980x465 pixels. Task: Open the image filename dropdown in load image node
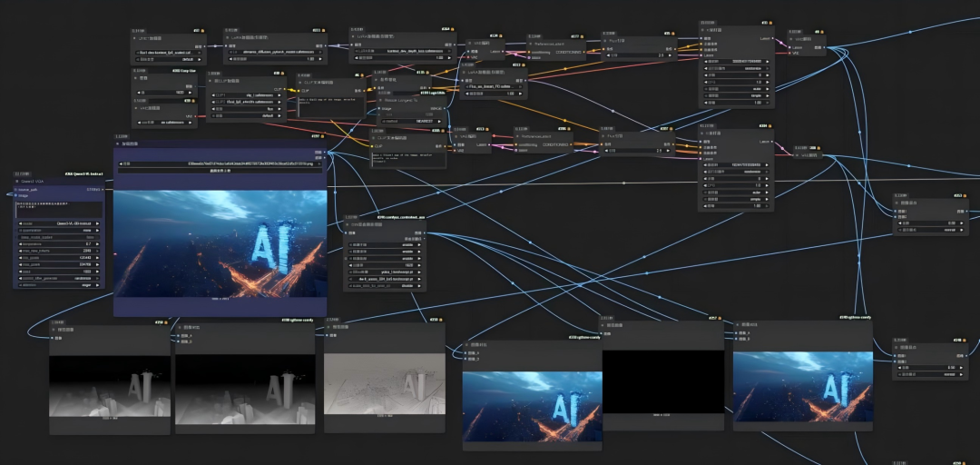coord(220,163)
